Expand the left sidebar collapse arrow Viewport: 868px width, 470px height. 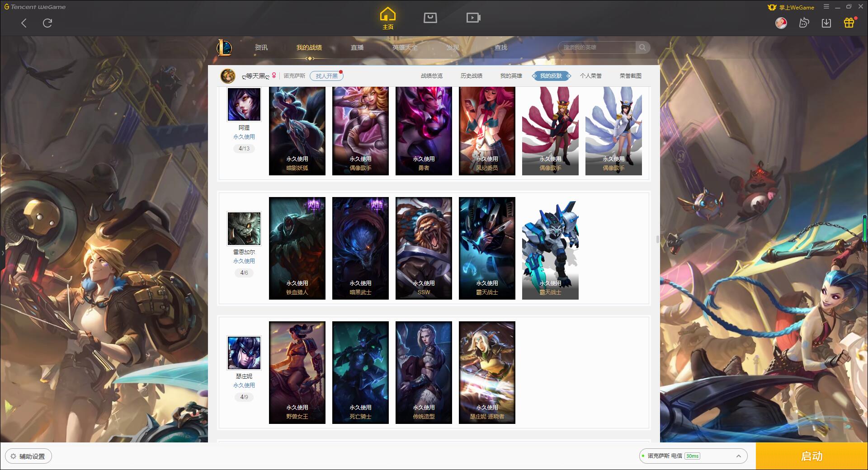[x=2, y=253]
